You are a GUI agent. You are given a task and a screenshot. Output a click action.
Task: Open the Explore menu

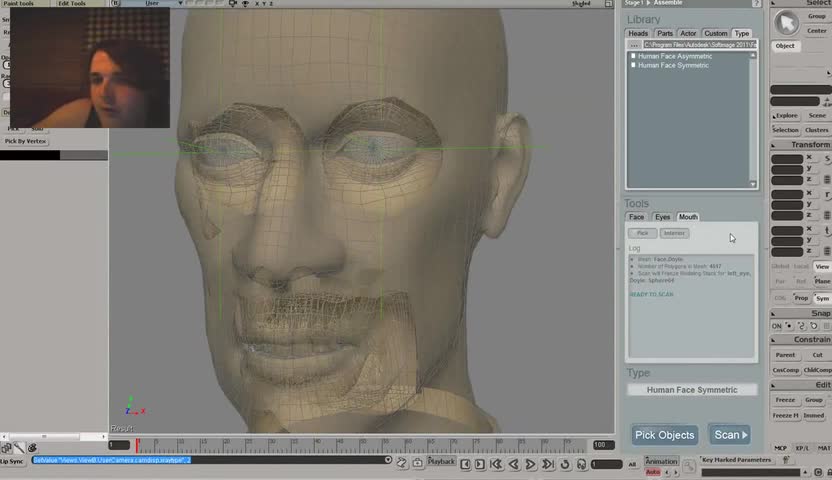click(785, 115)
